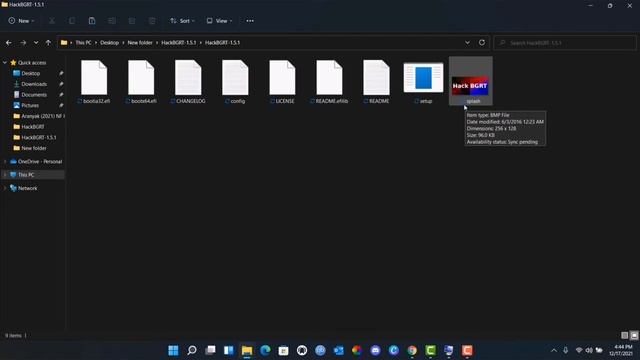
Task: Click first HackBGRT-1.5.1 breadcrumb segment
Action: coord(178,42)
